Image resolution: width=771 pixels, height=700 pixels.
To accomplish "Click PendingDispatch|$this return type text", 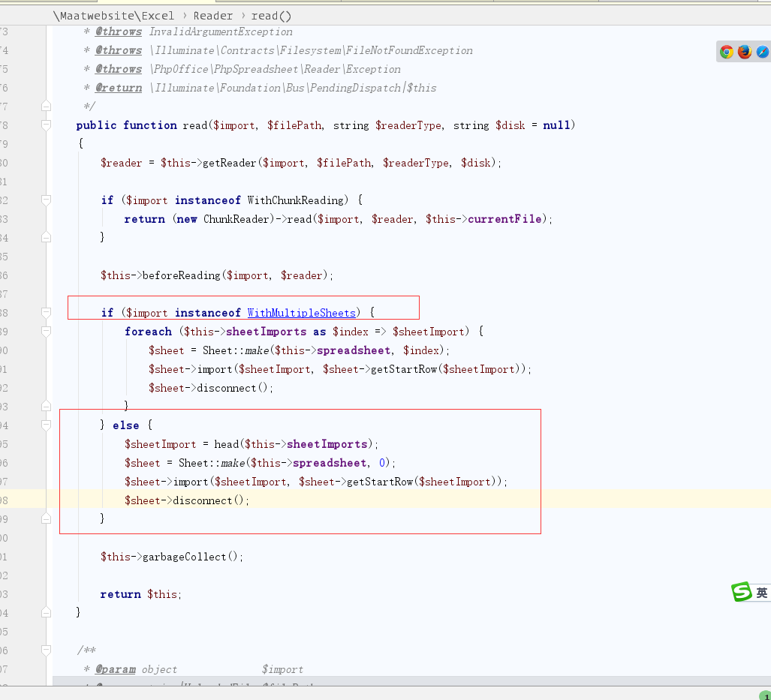I will 373,88.
